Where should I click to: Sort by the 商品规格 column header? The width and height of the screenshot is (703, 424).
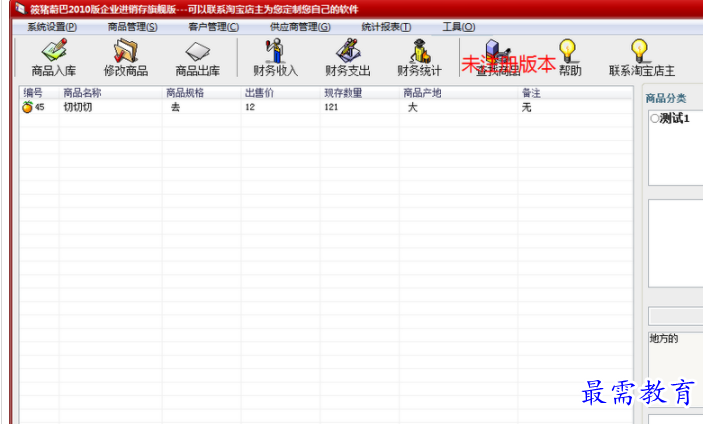coord(202,93)
